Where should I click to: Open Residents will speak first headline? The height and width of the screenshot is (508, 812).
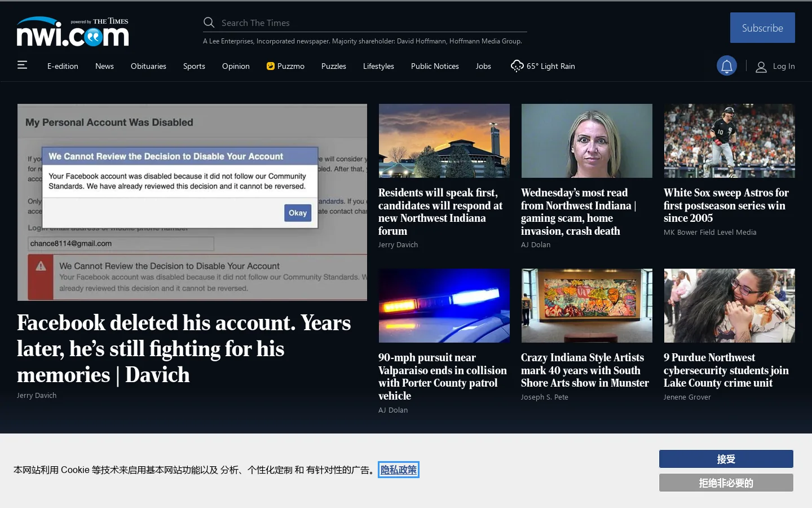440,212
